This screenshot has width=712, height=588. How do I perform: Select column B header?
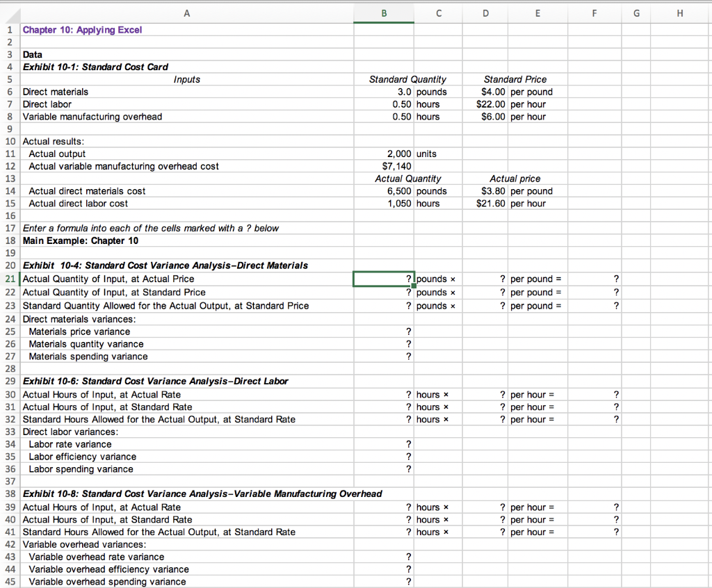pos(384,13)
